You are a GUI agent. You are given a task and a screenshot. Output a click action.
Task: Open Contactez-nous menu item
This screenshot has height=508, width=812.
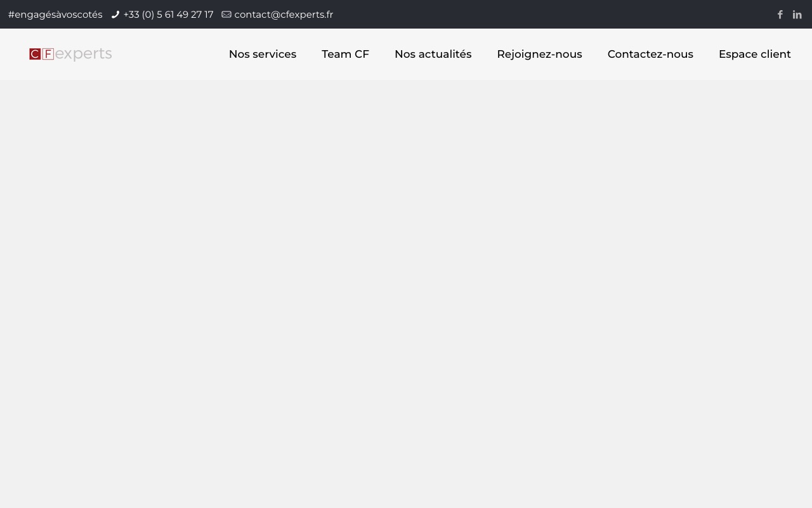(650, 54)
